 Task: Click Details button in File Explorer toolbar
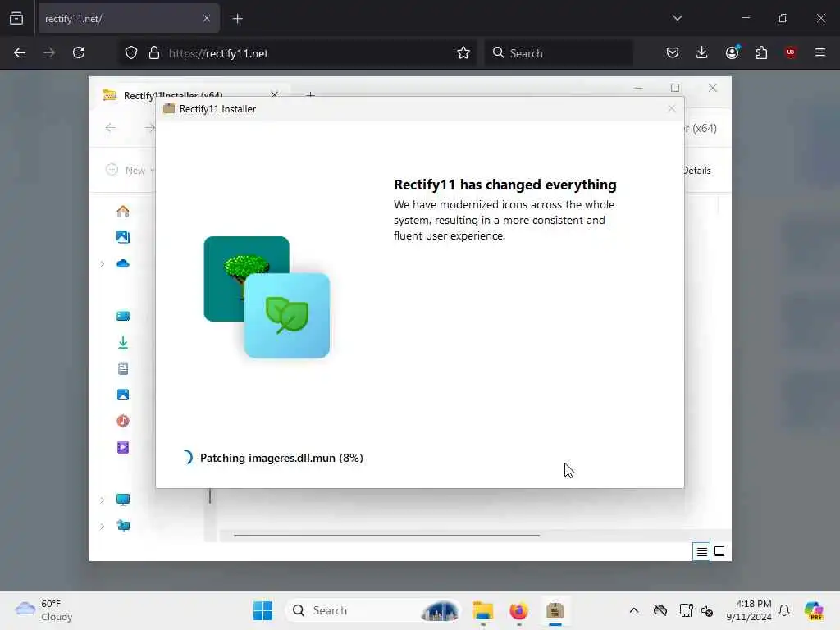697,171
